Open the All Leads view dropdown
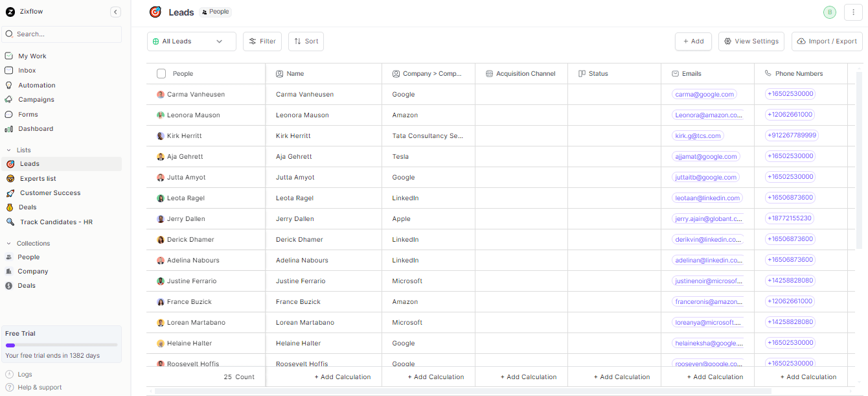Screen dimensions: 868x396 pos(191,41)
